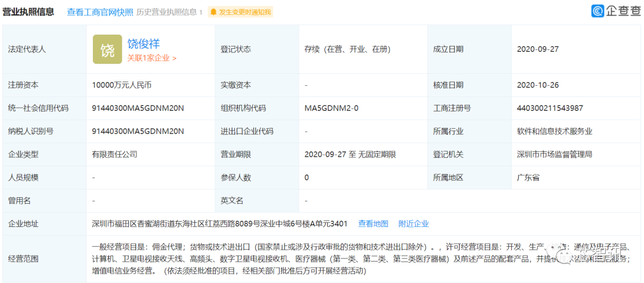
Task: Select the 营业执照信息 section heading
Action: [29, 12]
